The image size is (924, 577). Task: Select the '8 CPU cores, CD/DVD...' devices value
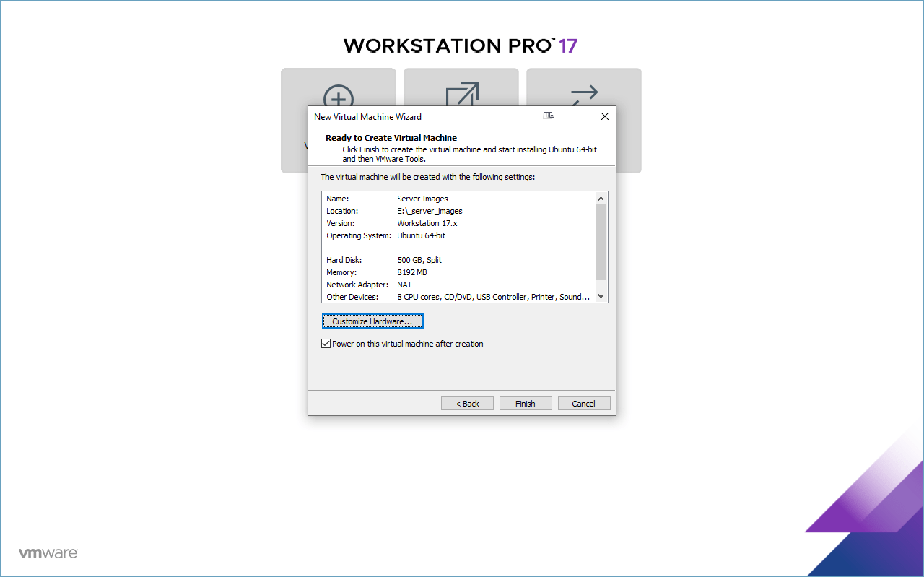494,297
